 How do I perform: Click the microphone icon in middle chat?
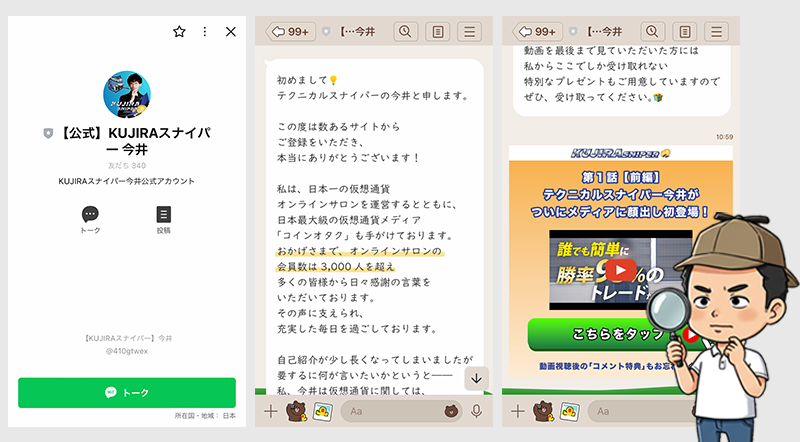[x=476, y=411]
